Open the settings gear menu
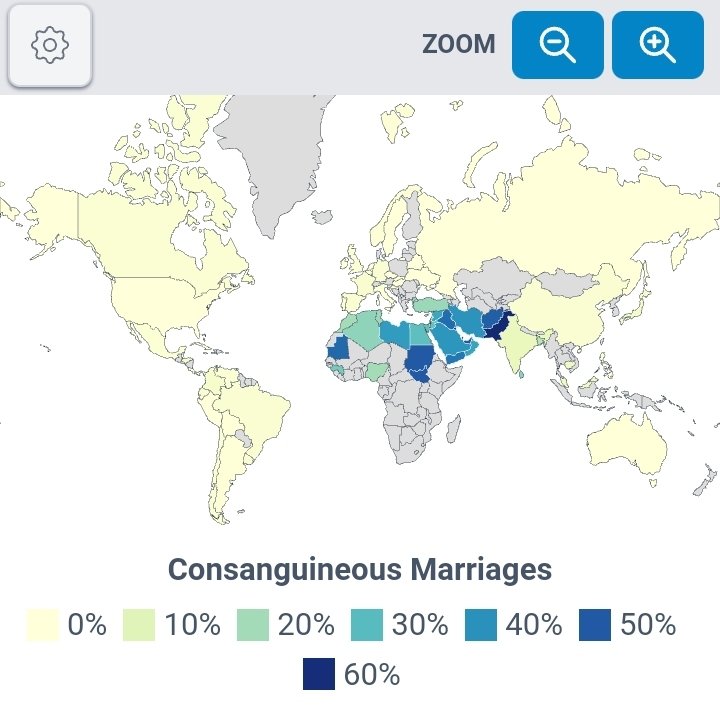The width and height of the screenshot is (720, 723). 50,45
